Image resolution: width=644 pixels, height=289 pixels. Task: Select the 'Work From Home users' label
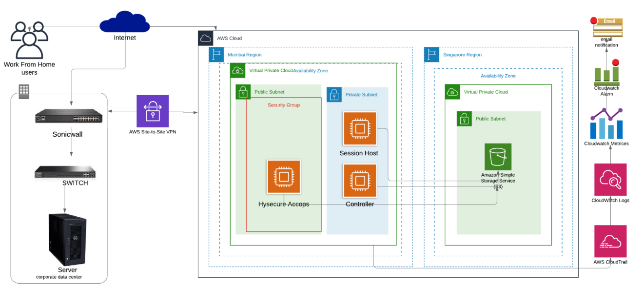click(29, 68)
